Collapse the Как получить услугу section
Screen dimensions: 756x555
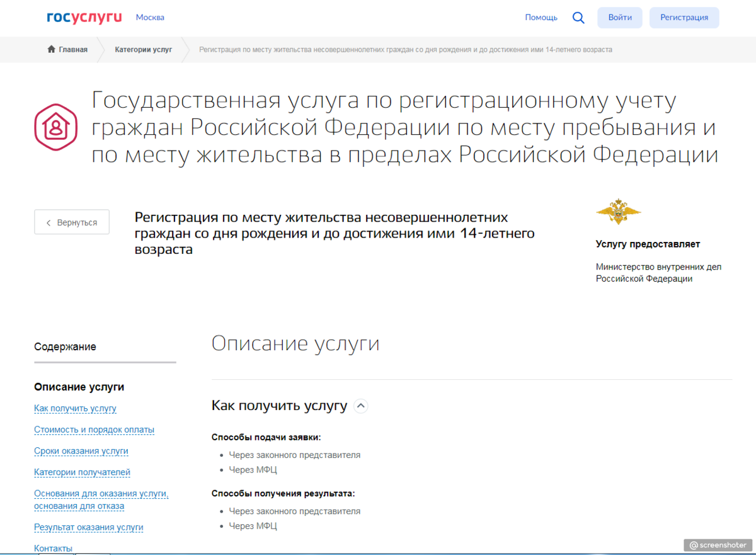(360, 406)
